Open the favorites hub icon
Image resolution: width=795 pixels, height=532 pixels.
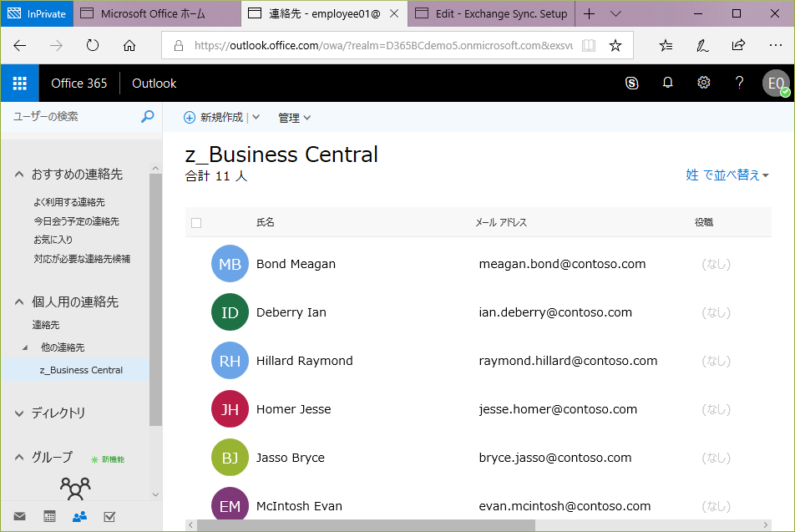coord(666,46)
